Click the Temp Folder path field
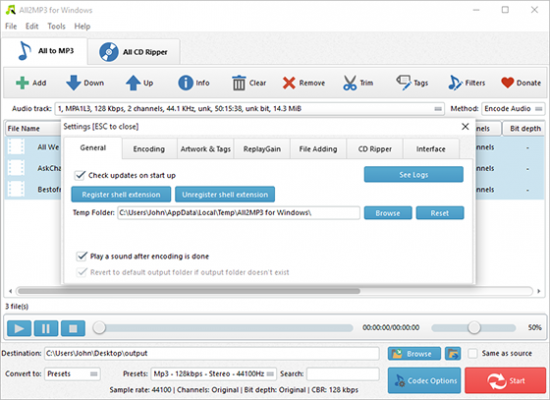550x400 pixels. 239,213
